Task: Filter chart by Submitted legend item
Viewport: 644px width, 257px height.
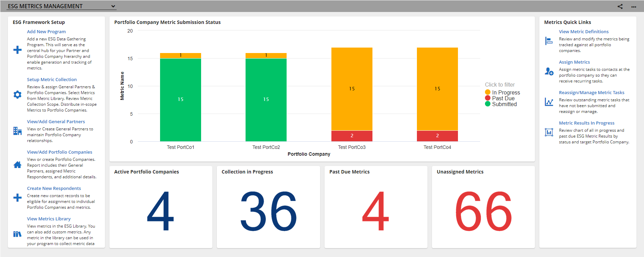Action: coord(501,104)
